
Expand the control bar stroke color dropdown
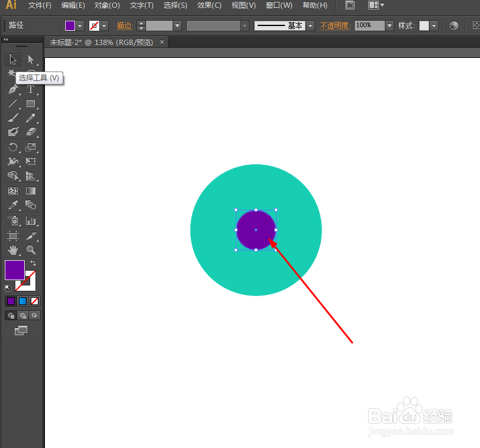tap(104, 25)
